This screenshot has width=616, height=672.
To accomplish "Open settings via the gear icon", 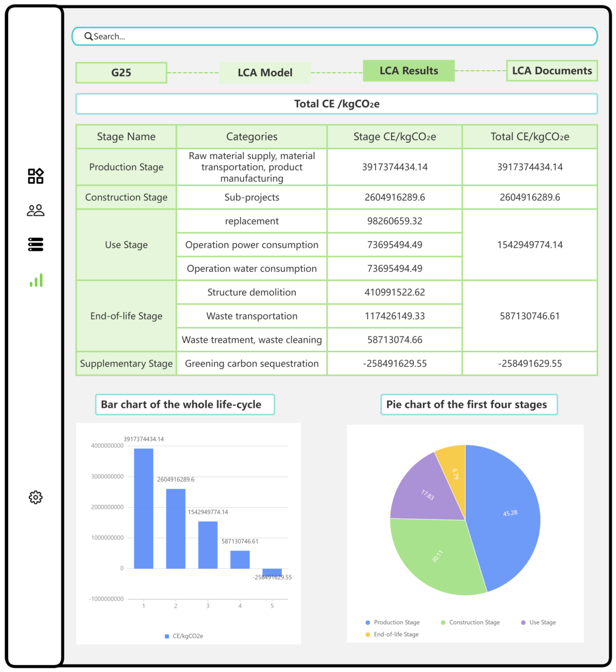I will click(35, 497).
